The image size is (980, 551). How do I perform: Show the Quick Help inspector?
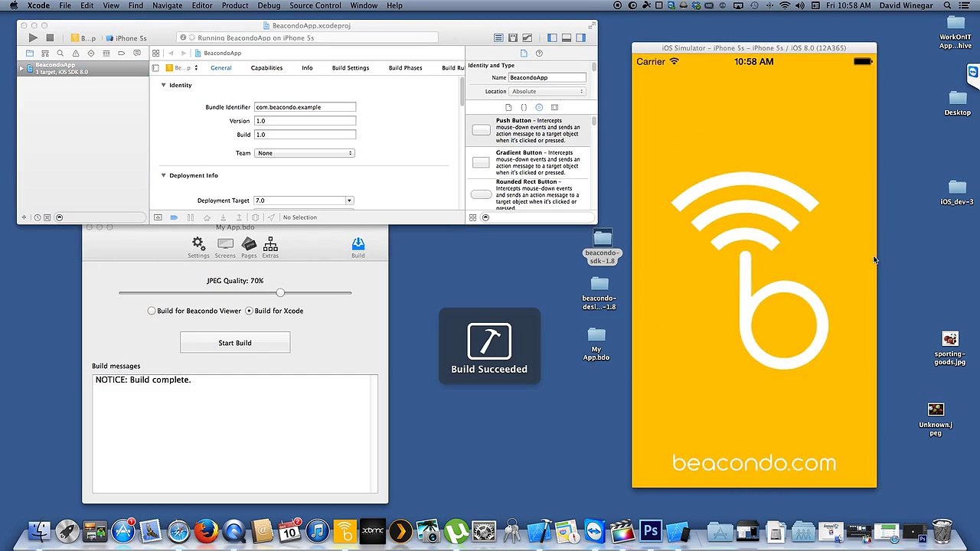539,53
